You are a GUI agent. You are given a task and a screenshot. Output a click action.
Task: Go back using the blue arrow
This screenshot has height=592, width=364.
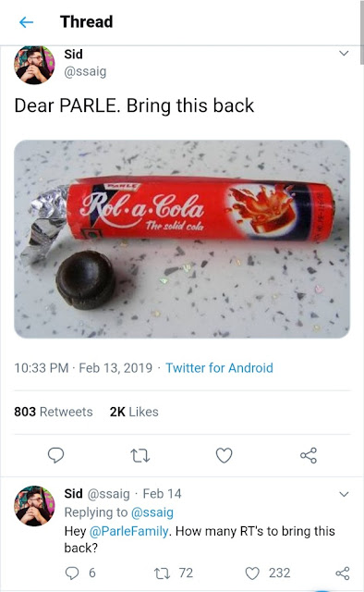click(x=27, y=22)
